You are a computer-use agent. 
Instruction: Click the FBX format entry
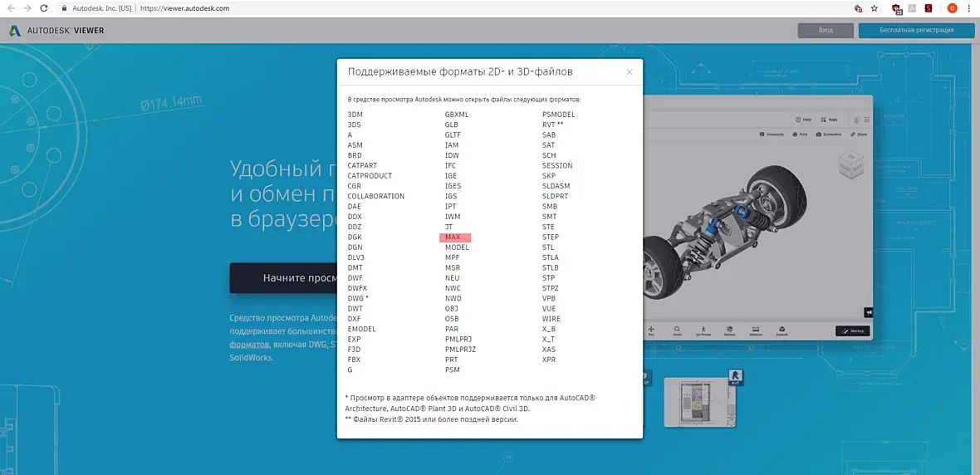point(355,360)
